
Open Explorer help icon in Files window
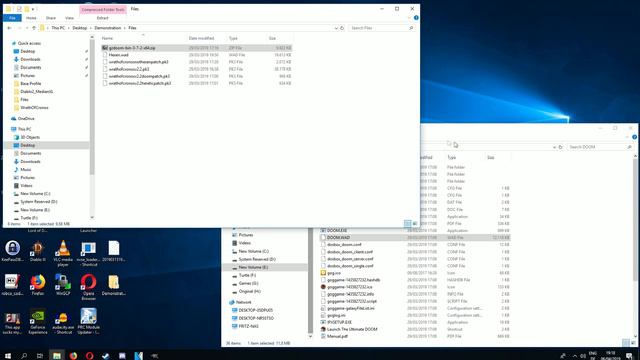[x=416, y=18]
